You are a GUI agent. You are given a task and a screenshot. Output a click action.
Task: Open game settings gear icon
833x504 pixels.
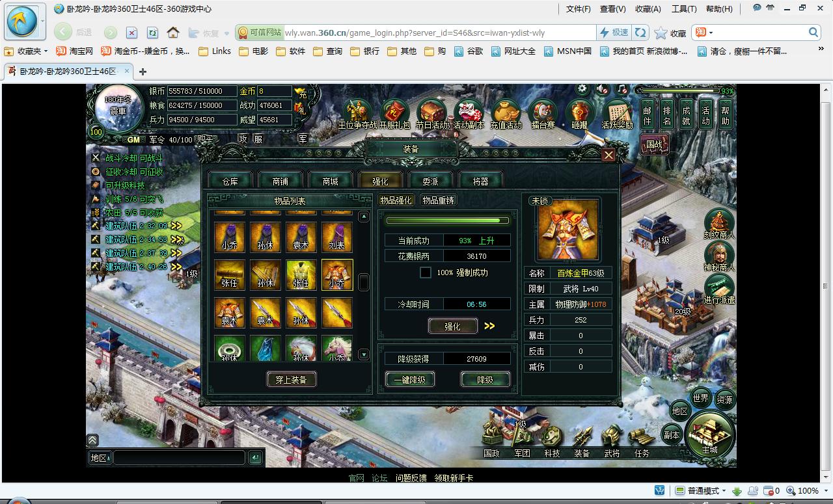tap(582, 89)
